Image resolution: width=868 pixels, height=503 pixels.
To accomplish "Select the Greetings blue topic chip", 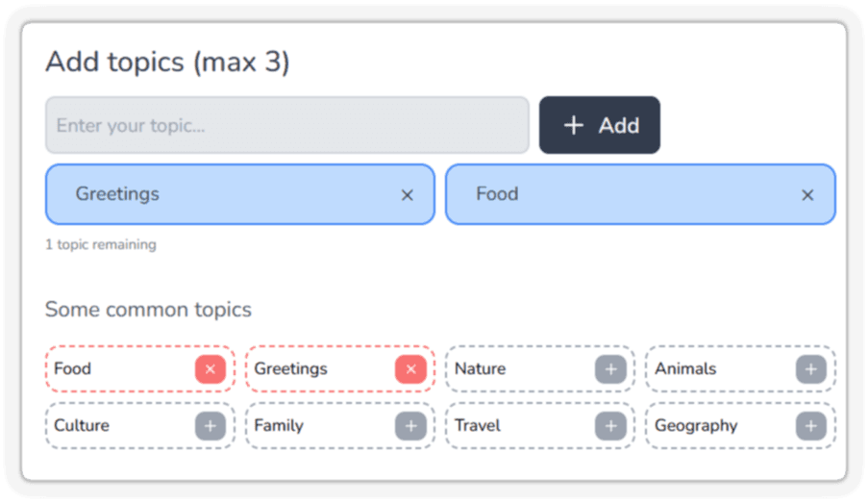I will click(x=240, y=194).
